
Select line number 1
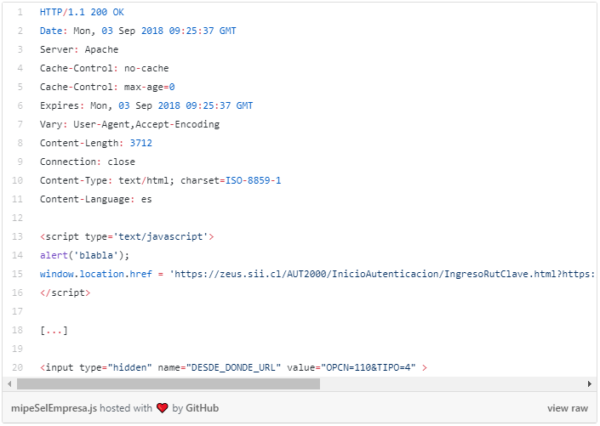point(20,12)
